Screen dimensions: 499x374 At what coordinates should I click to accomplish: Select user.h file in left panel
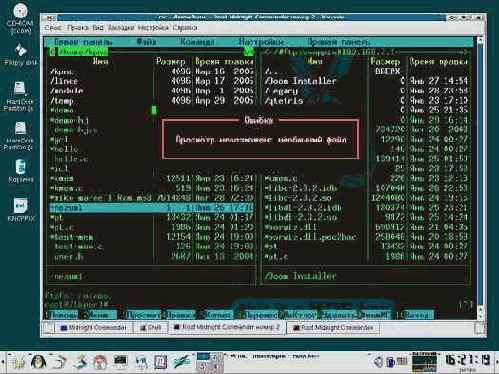click(x=69, y=257)
